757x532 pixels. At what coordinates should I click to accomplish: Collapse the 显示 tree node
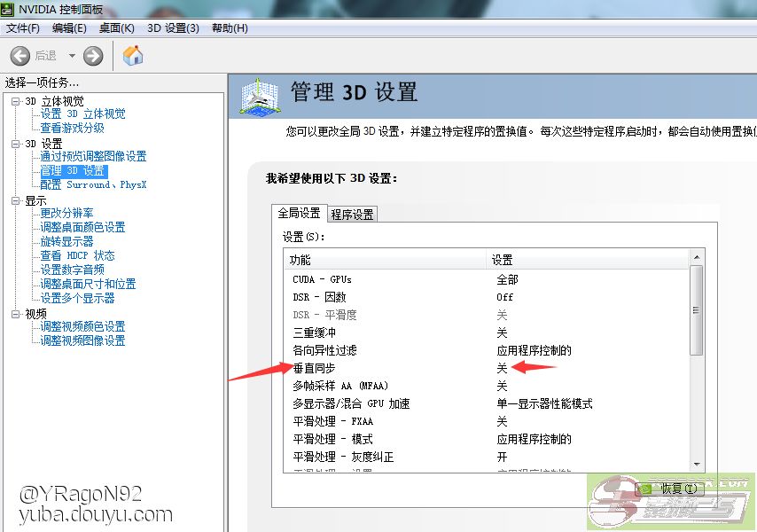[15, 201]
